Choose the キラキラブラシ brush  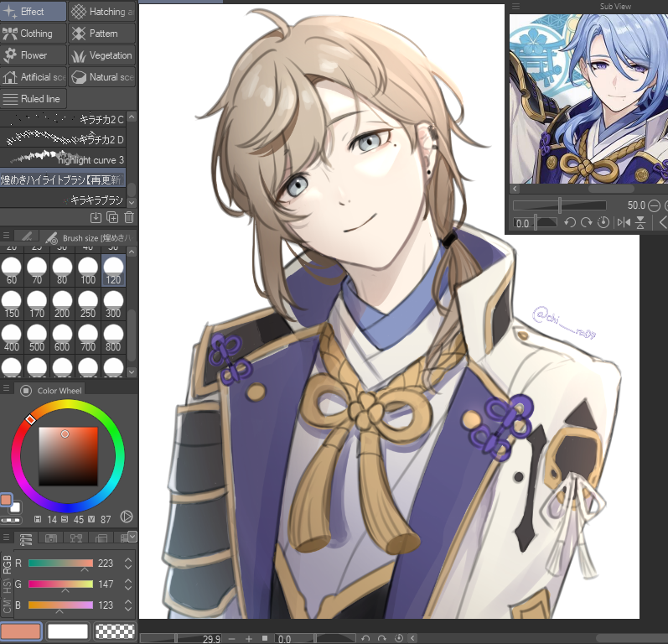[63, 200]
